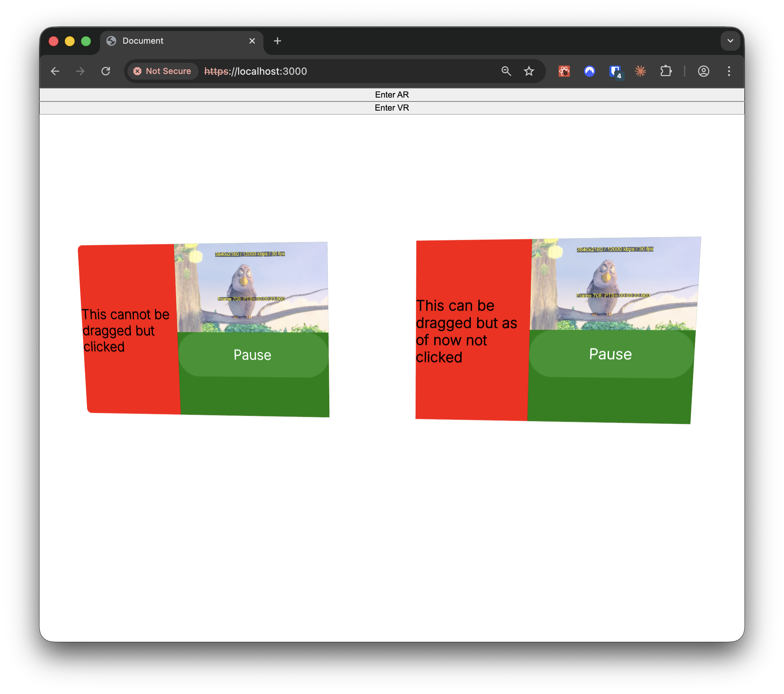Open the password manager extension with badge 4
This screenshot has width=784, height=694.
[x=615, y=71]
